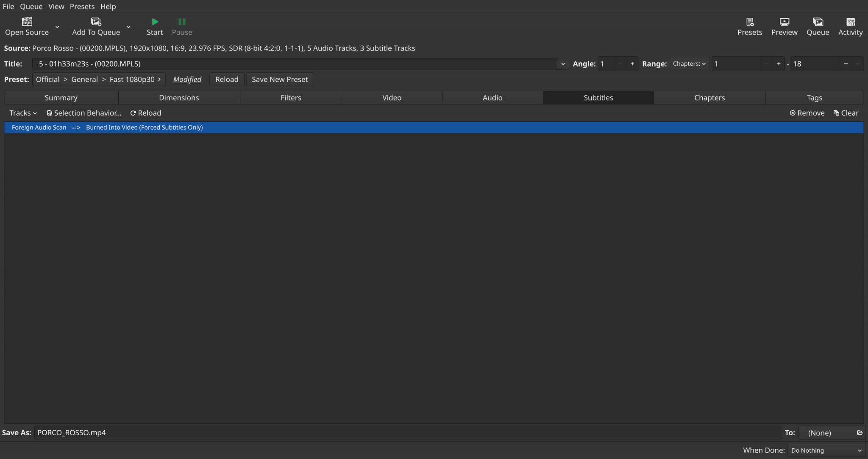Click the Add To Queue icon
Image resolution: width=868 pixels, height=459 pixels.
coord(96,22)
